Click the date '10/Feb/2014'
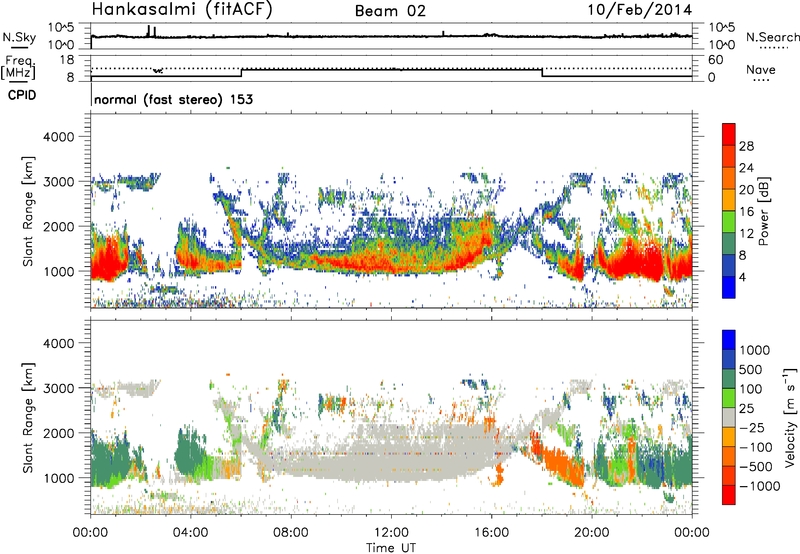 point(640,10)
